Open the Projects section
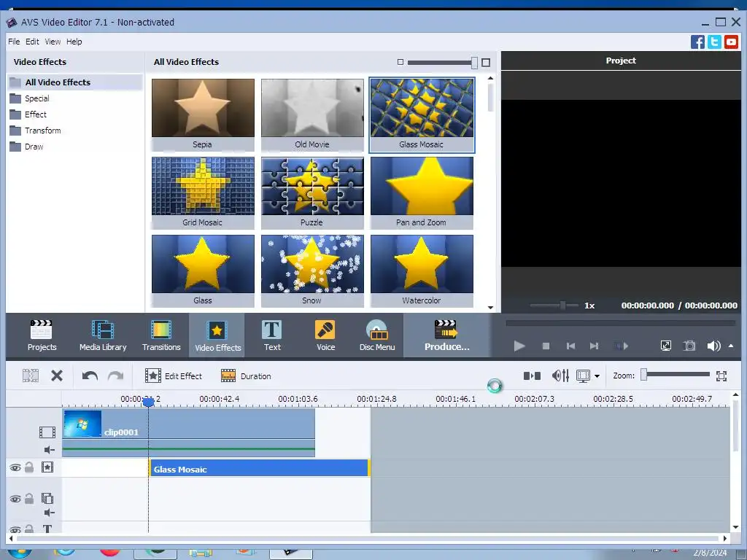Image resolution: width=747 pixels, height=560 pixels. (42, 335)
